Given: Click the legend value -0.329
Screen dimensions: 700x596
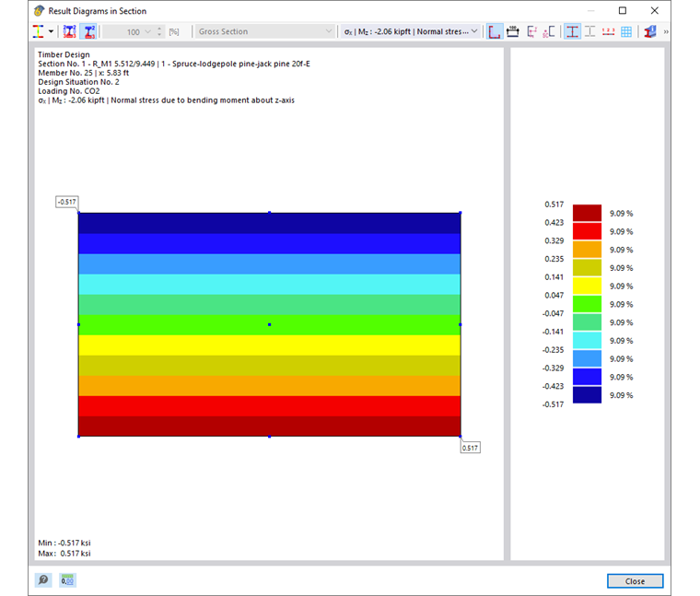Looking at the screenshot, I should (554, 368).
